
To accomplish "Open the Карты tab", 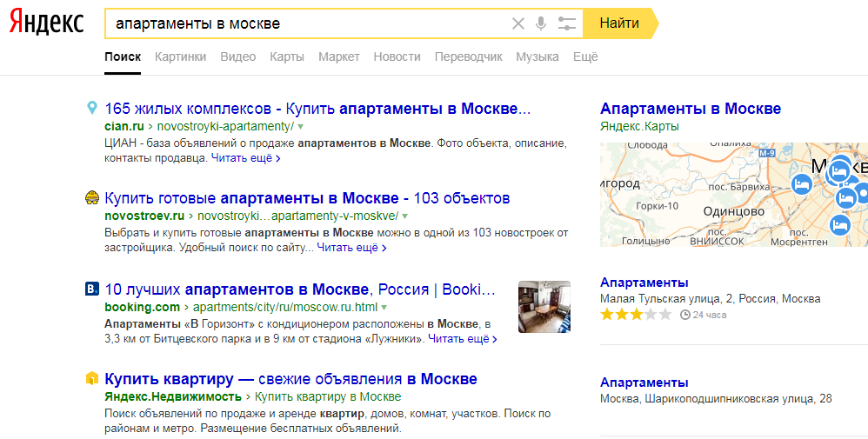I will click(287, 57).
